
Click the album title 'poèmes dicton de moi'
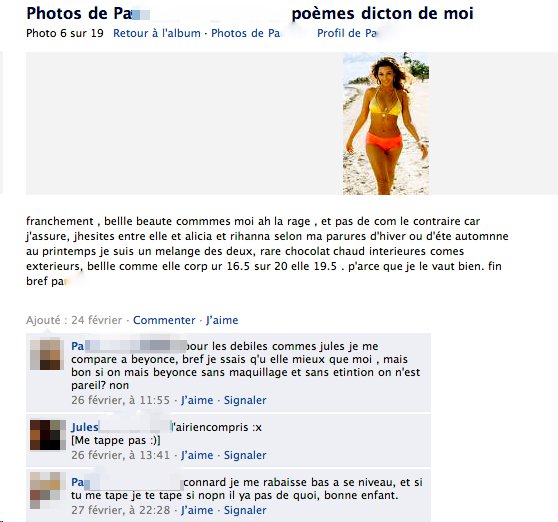[383, 14]
